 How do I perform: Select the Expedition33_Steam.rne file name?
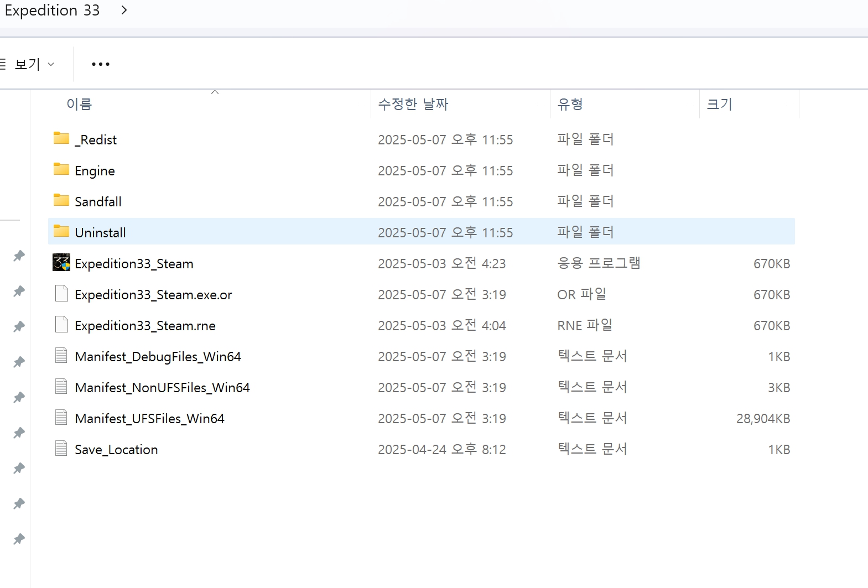tap(145, 326)
